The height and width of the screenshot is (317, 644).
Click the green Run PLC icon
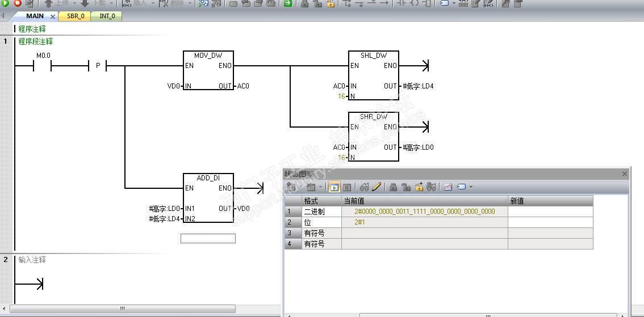(6, 3)
